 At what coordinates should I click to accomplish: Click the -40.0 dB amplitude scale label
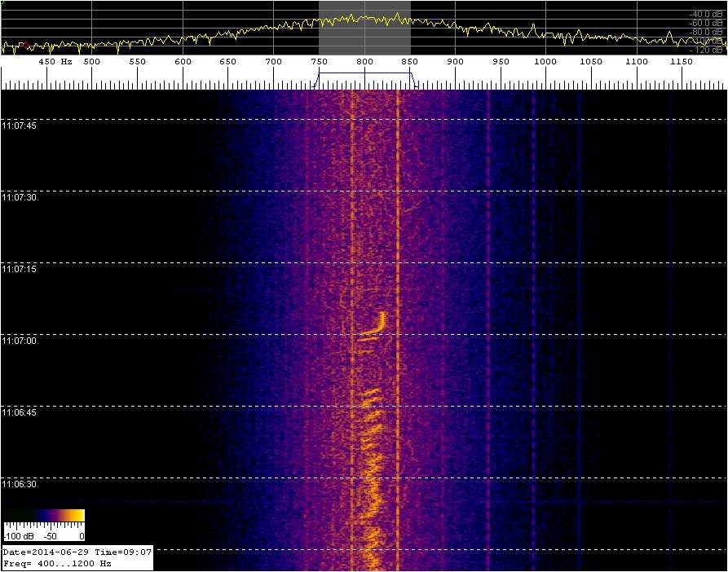[706, 14]
